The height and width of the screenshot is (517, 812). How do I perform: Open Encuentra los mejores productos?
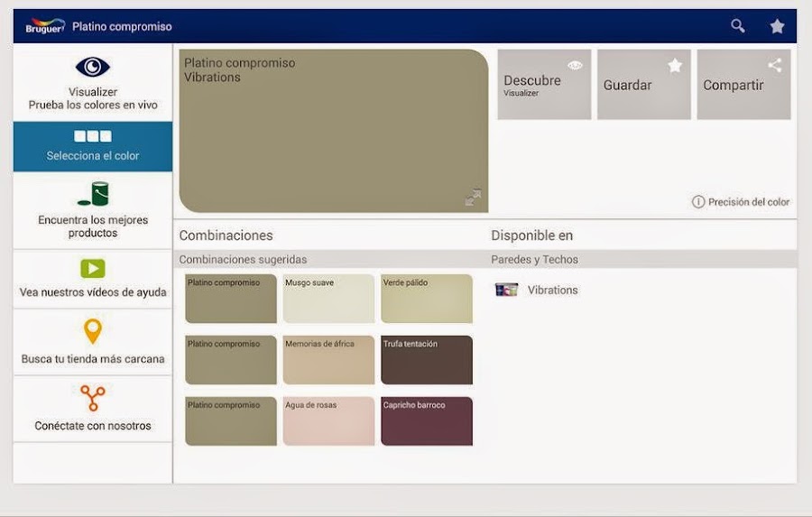93,210
